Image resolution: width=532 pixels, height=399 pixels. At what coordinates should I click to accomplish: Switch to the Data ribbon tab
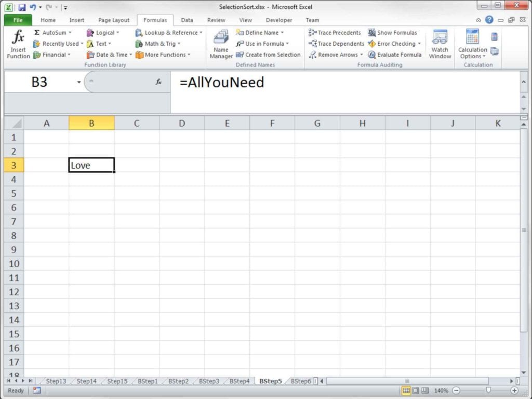point(187,20)
